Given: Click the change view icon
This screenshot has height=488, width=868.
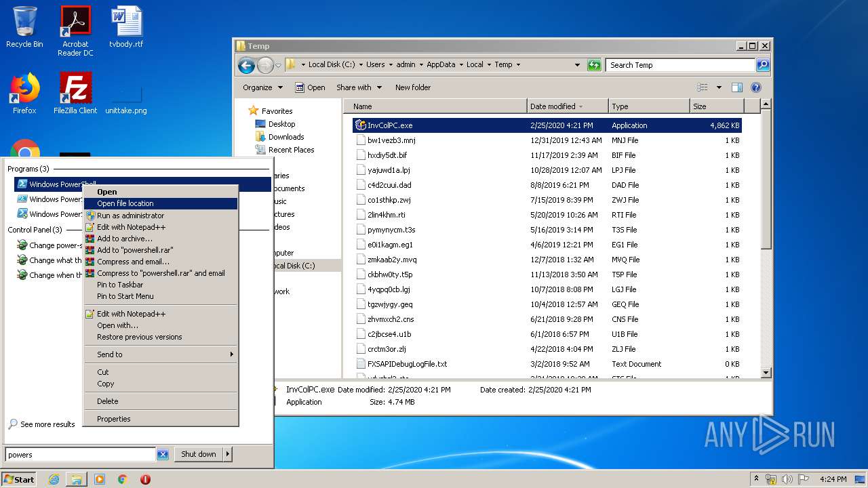Looking at the screenshot, I should tap(702, 87).
